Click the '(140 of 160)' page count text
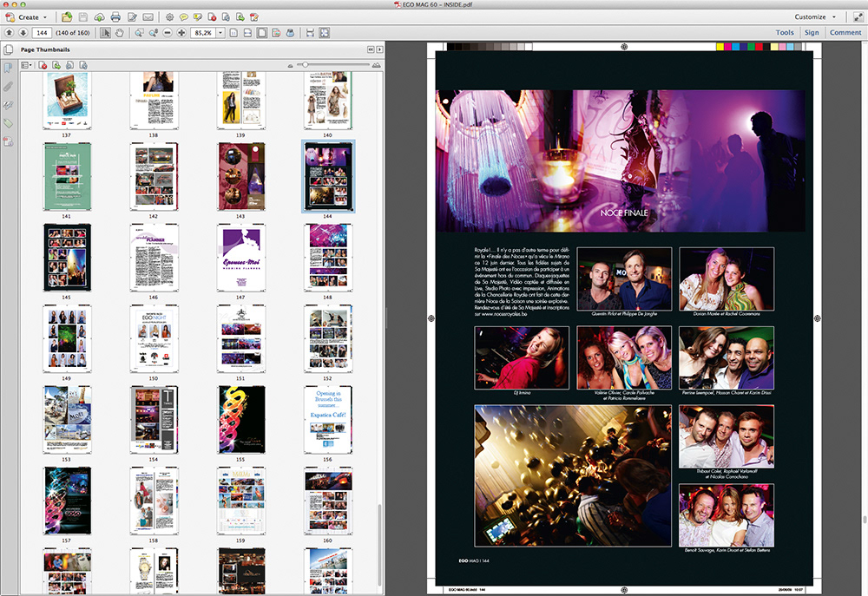Image resolution: width=868 pixels, height=596 pixels. point(73,33)
